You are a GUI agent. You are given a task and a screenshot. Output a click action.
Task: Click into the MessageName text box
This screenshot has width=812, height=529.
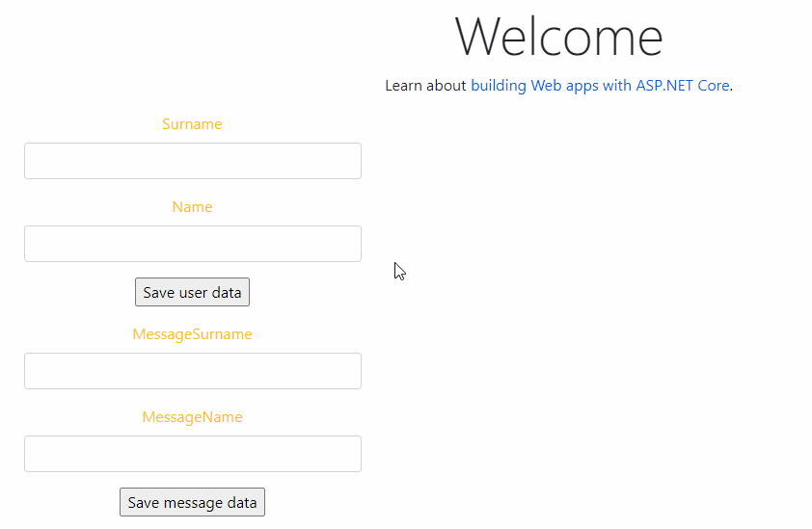[x=193, y=454]
